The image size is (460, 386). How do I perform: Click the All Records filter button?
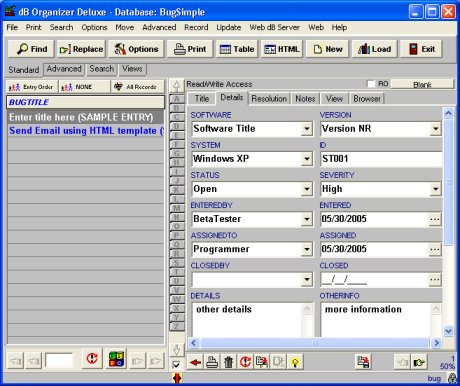click(x=138, y=87)
